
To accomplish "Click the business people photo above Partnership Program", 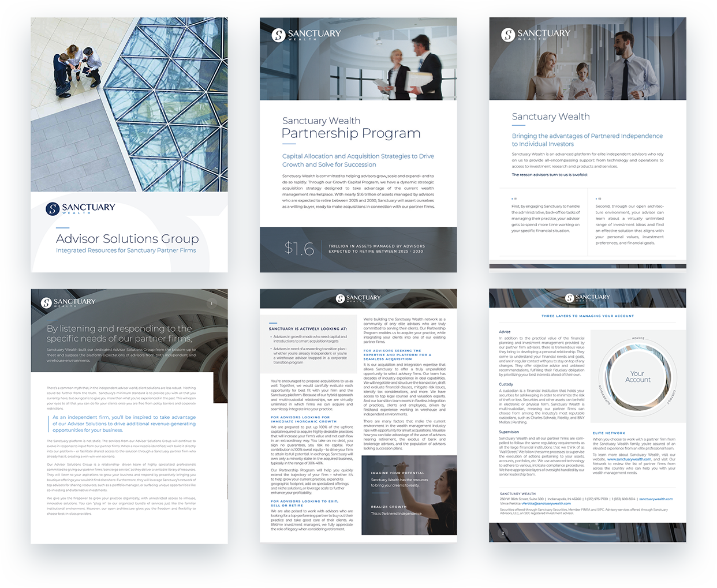I will pos(358,58).
